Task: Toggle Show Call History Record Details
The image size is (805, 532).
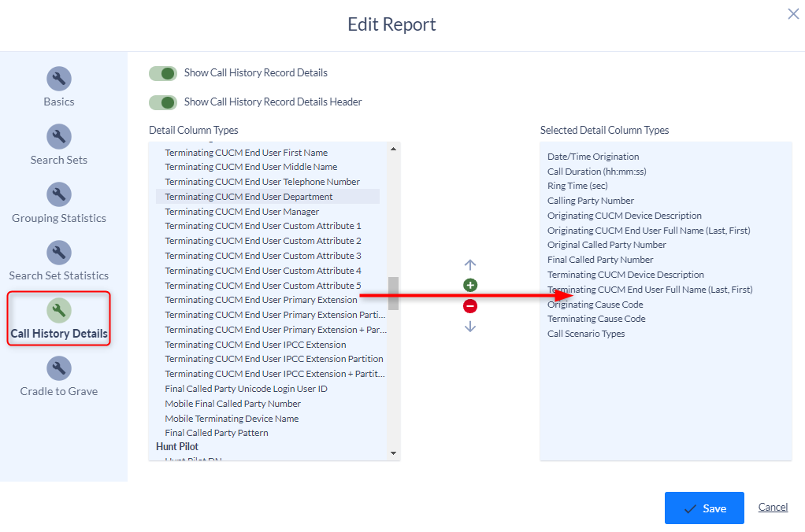Action: coord(163,73)
